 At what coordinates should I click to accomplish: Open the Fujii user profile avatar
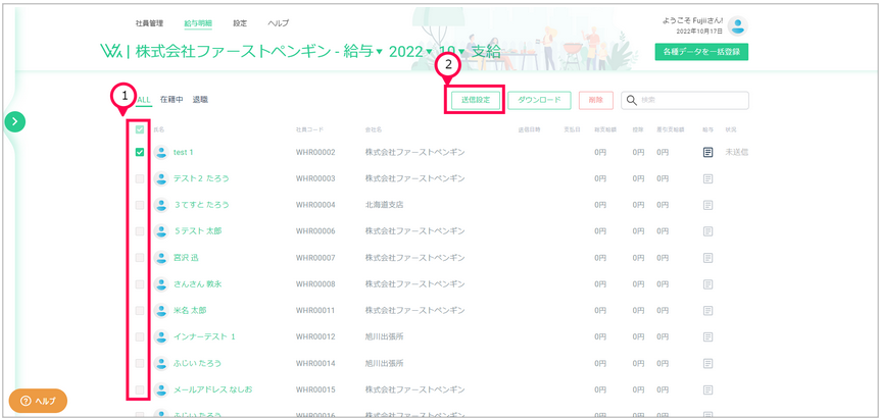point(738,25)
